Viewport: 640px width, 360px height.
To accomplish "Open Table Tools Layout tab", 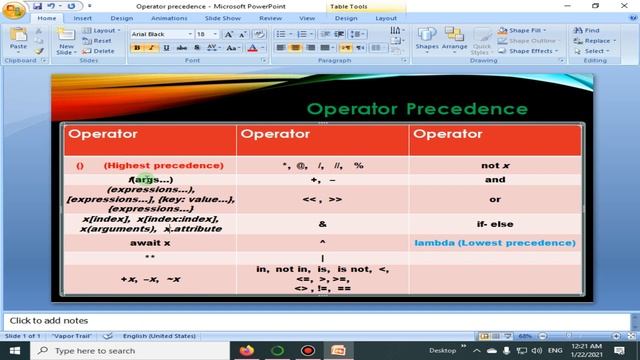I will (x=386, y=18).
